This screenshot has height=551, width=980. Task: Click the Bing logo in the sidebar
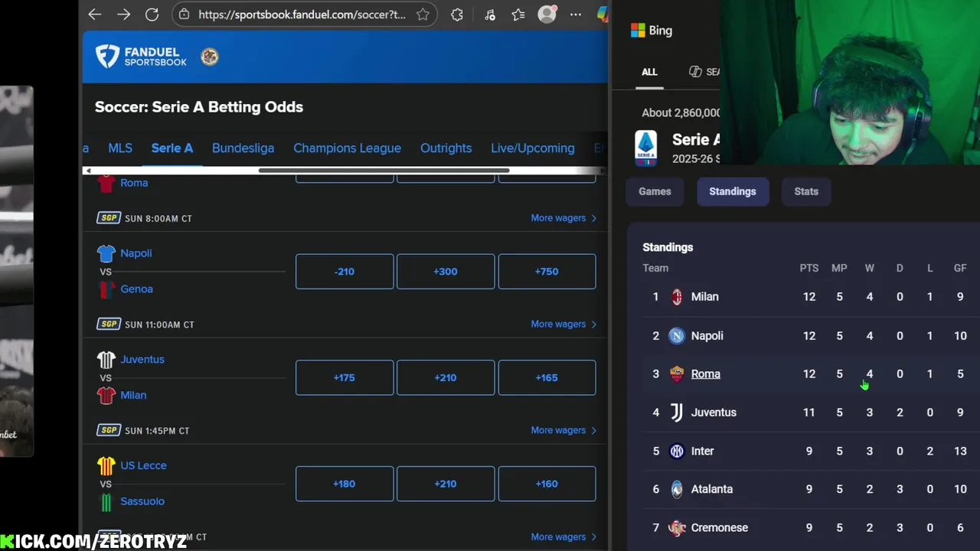pyautogui.click(x=652, y=31)
